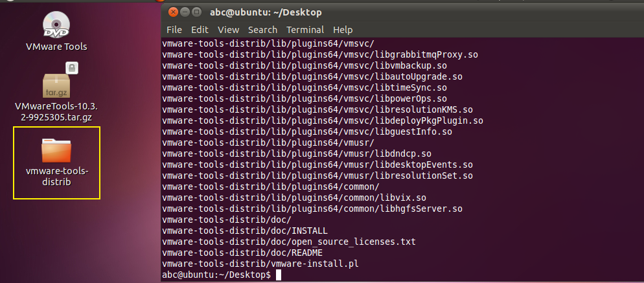The image size is (644, 283).
Task: Click the VMwareTools-10.3.2-9925305.tar.gz file label
Action: (56, 112)
